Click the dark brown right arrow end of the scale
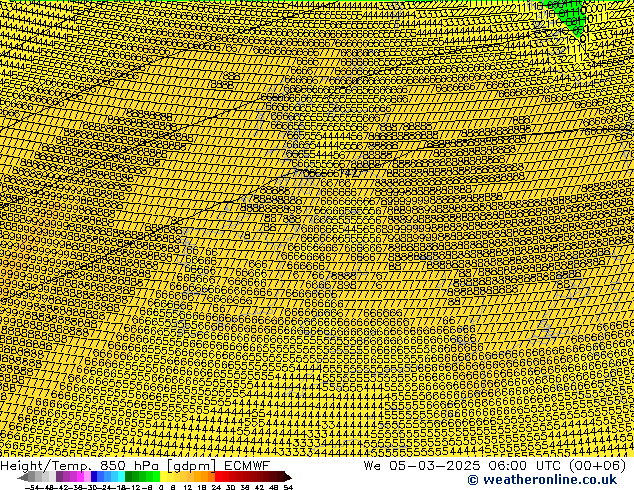The width and height of the screenshot is (634, 490). point(288,477)
